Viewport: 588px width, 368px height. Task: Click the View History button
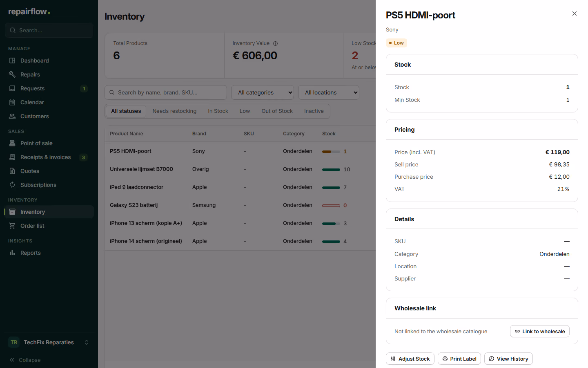click(508, 359)
